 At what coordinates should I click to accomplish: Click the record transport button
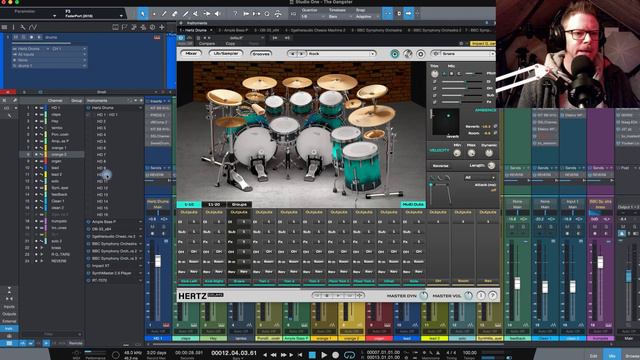point(335,355)
